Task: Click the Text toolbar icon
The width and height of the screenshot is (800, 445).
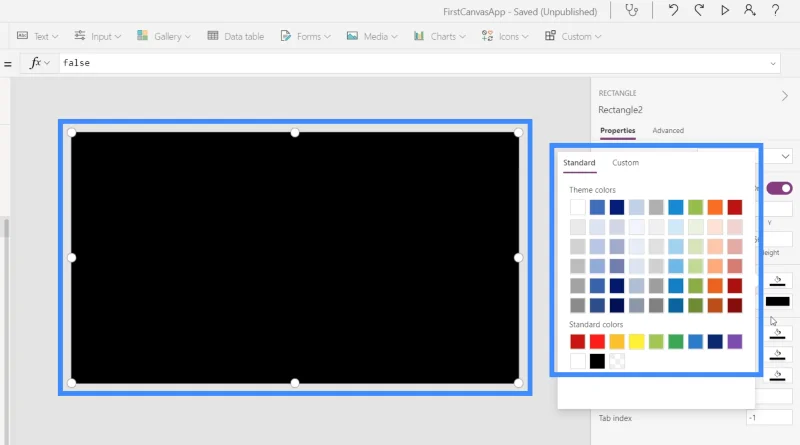Action: click(22, 36)
